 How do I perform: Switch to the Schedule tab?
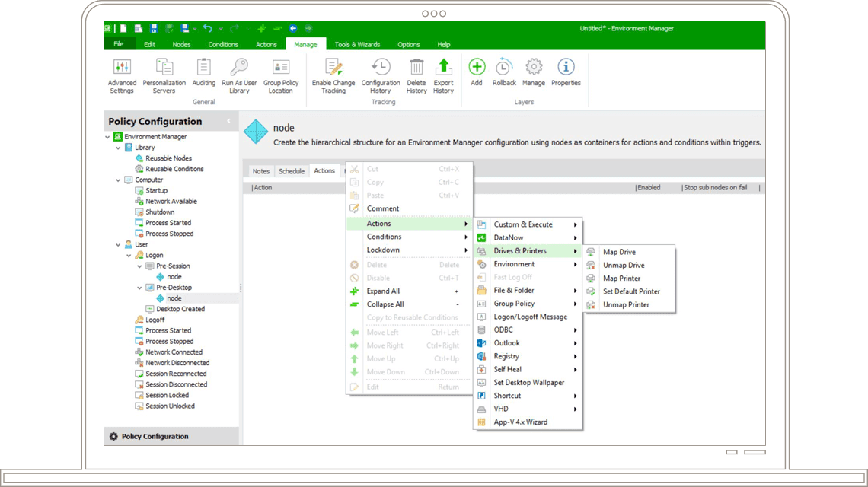[292, 171]
